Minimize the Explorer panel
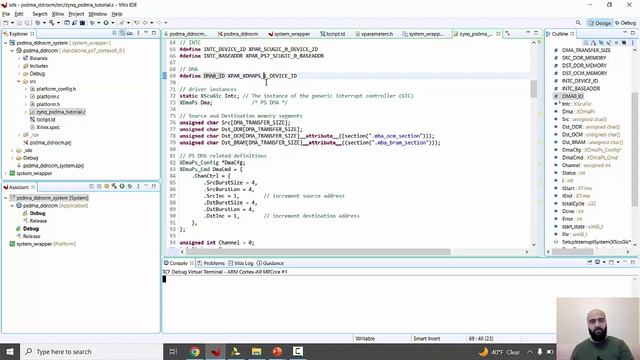Viewport: 640px width, 360px height. 146,33
